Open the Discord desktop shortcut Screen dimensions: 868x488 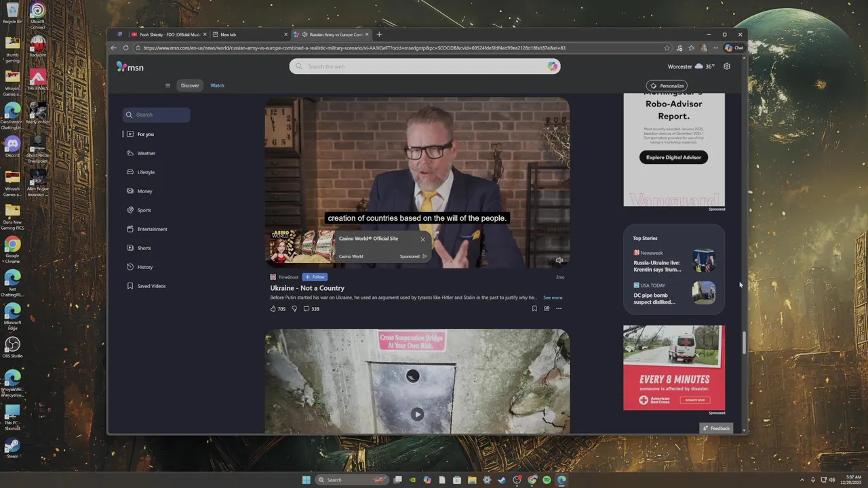pyautogui.click(x=12, y=146)
